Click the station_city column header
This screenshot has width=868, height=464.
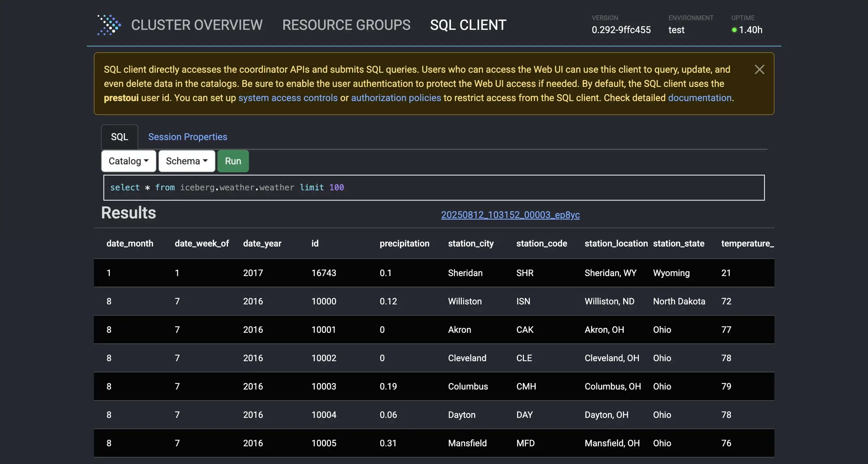471,244
